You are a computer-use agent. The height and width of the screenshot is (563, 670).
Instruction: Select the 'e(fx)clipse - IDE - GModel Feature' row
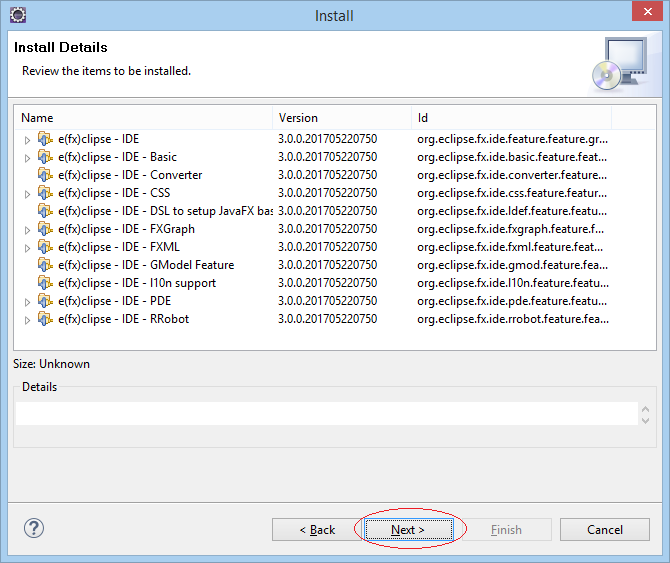click(146, 265)
